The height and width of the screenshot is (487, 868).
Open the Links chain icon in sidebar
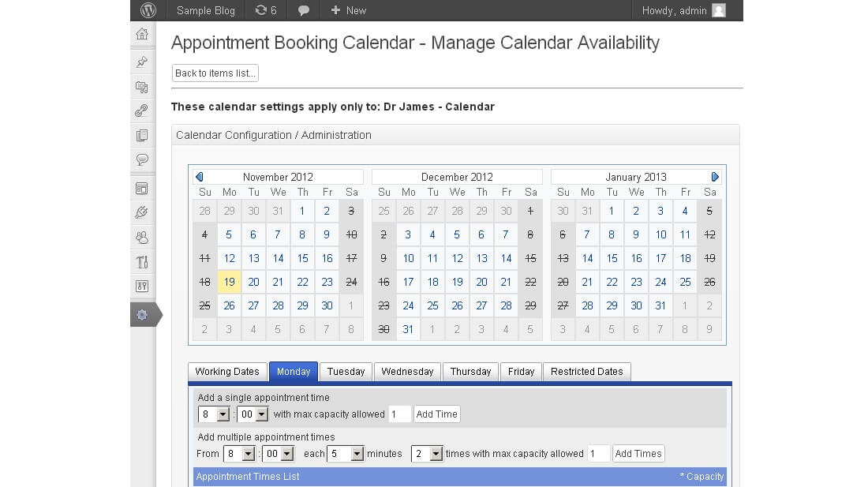(142, 111)
